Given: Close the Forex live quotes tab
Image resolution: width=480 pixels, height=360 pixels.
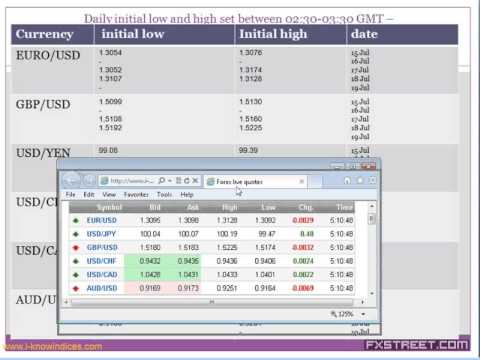Looking at the screenshot, I should click(301, 181).
